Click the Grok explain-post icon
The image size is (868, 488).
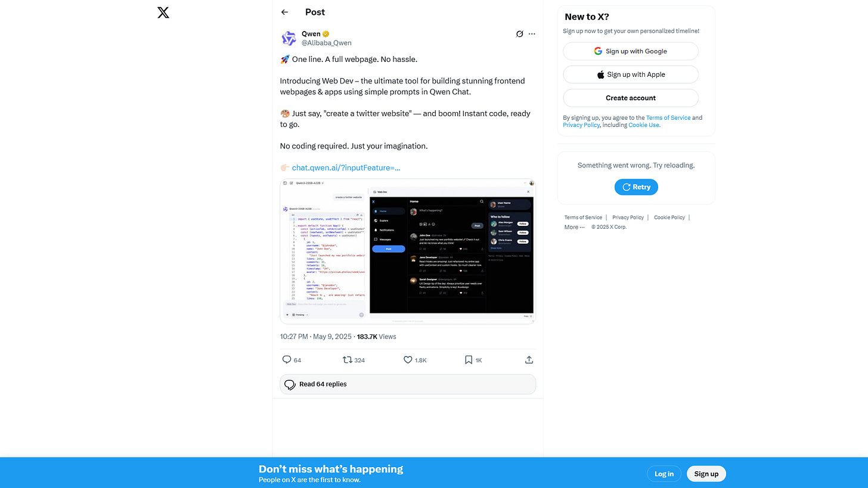tap(519, 34)
